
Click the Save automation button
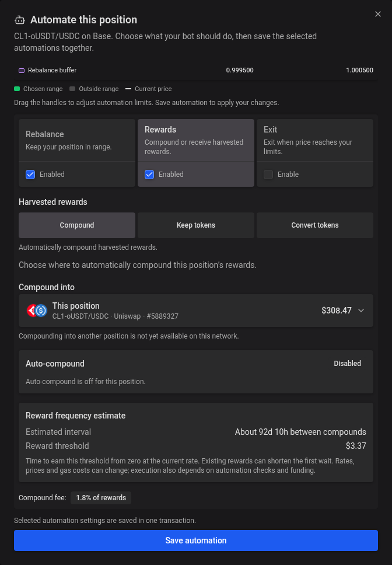coord(196,540)
